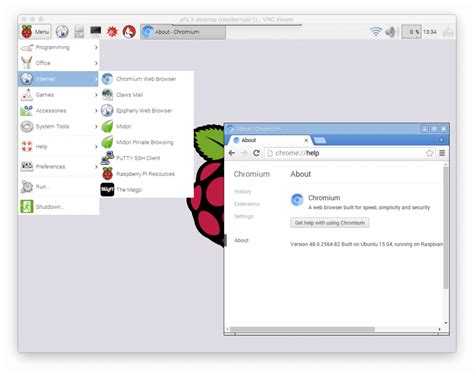Launch PuTTY SSH Client
Viewport: 474px width, 374px height.
click(x=147, y=158)
